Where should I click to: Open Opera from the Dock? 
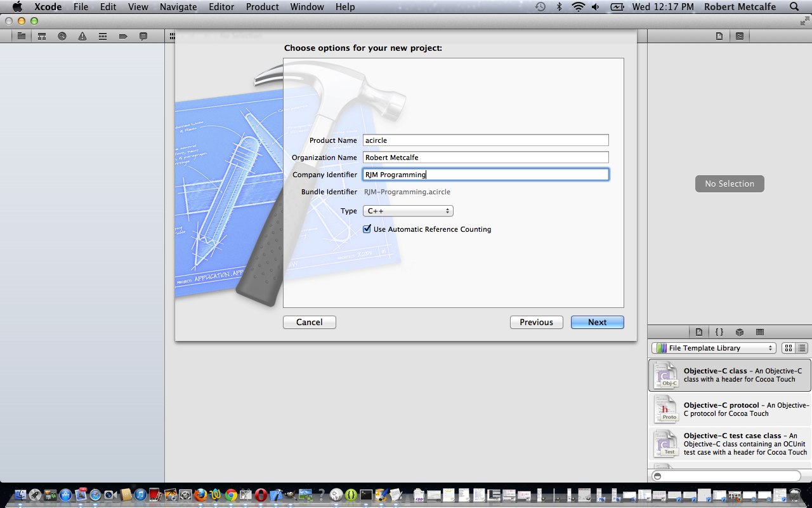[x=261, y=495]
